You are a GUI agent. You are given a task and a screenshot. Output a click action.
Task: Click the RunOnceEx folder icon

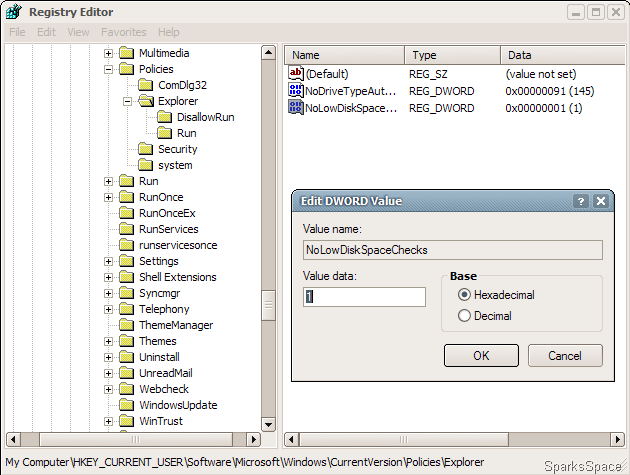[127, 213]
